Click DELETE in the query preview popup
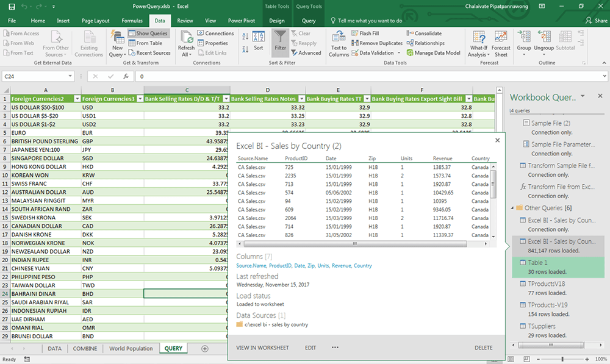The height and width of the screenshot is (364, 610). tap(483, 347)
